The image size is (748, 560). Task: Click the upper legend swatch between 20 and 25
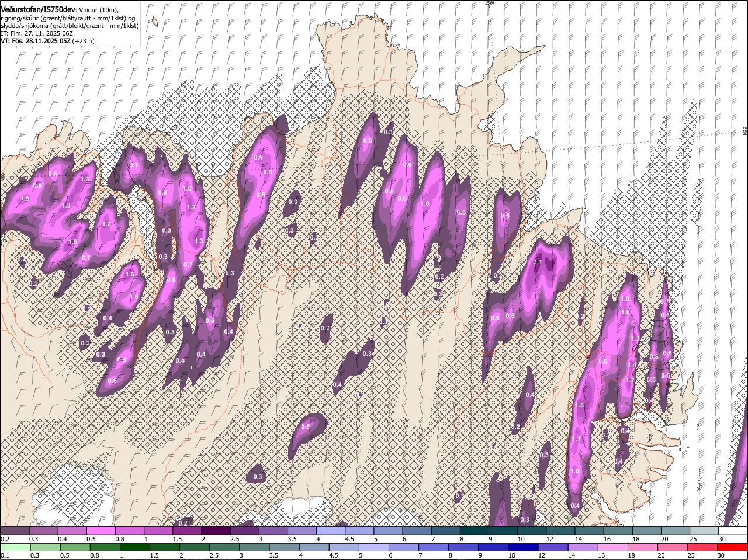(676, 531)
